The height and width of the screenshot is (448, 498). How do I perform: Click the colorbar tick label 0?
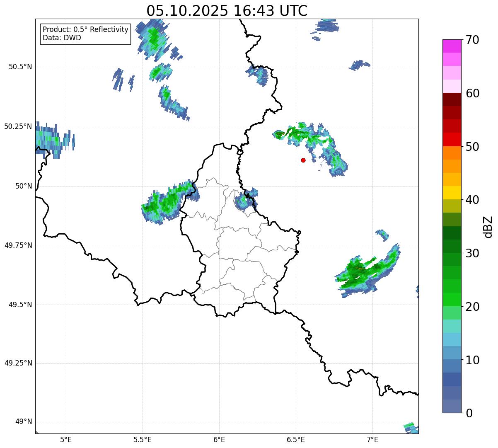point(469,413)
